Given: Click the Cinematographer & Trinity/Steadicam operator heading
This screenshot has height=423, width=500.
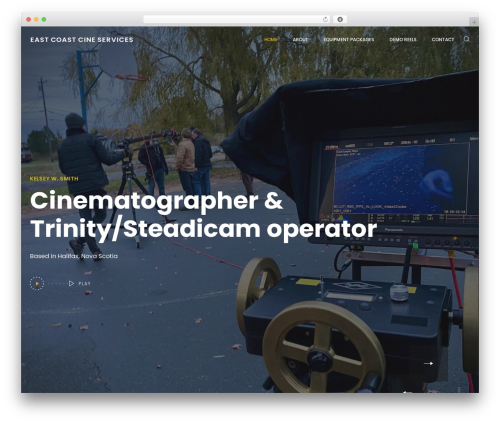Looking at the screenshot, I should pos(203,215).
